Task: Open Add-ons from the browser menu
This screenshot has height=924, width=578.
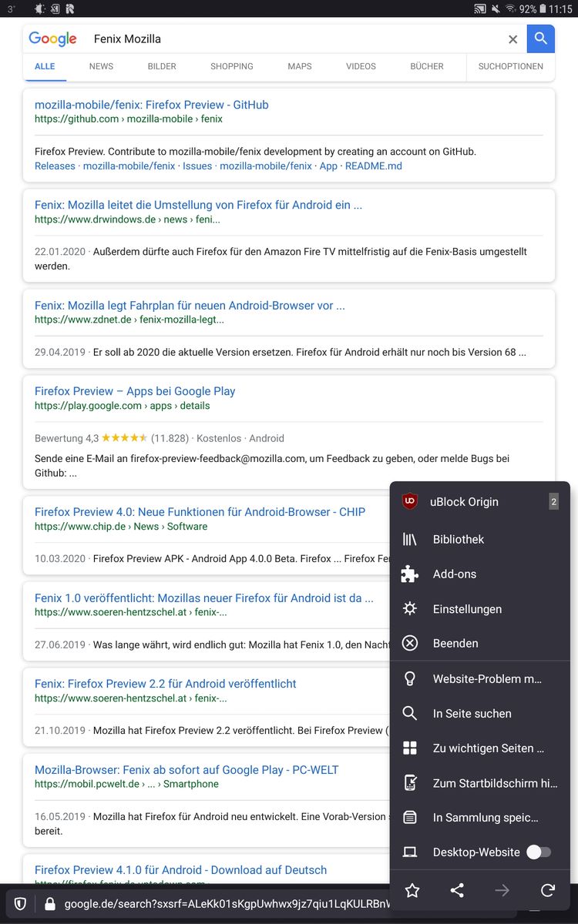Action: pos(455,574)
